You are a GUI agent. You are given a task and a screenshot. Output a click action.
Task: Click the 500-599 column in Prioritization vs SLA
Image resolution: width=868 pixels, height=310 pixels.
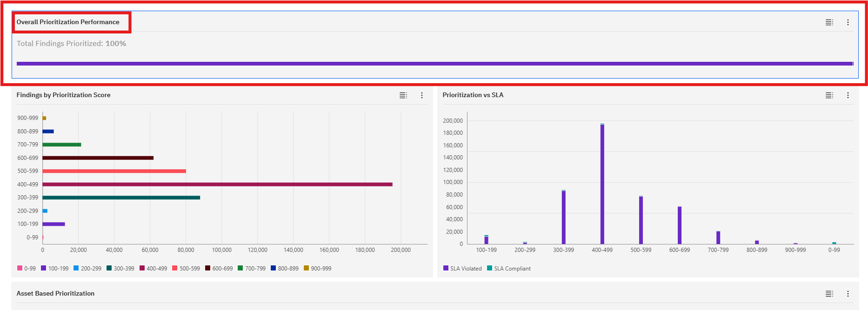(641, 220)
